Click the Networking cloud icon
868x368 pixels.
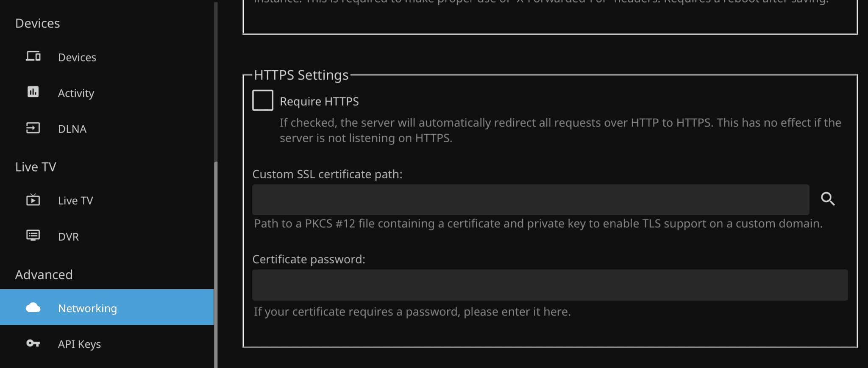33,307
